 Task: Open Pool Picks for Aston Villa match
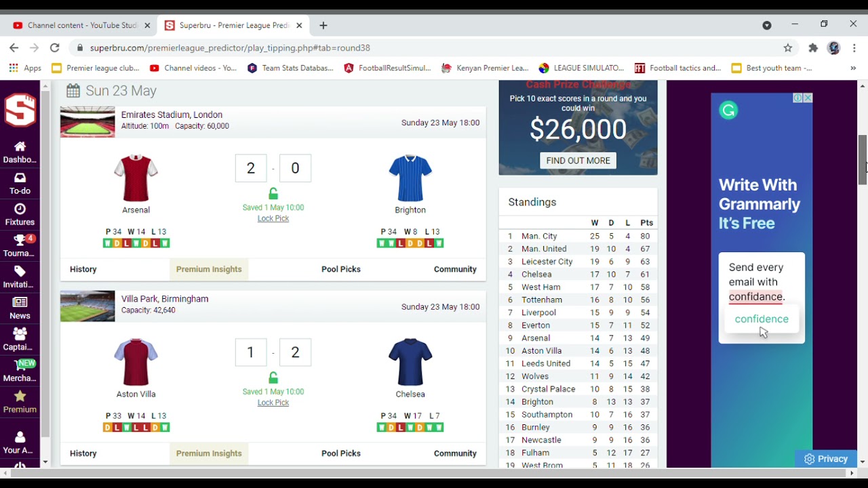tap(341, 453)
